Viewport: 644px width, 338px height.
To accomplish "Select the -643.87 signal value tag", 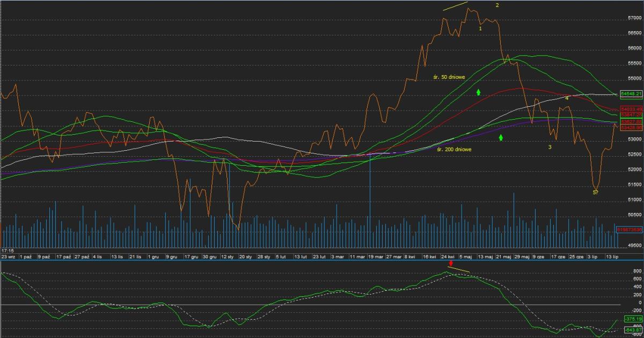I will (631, 329).
